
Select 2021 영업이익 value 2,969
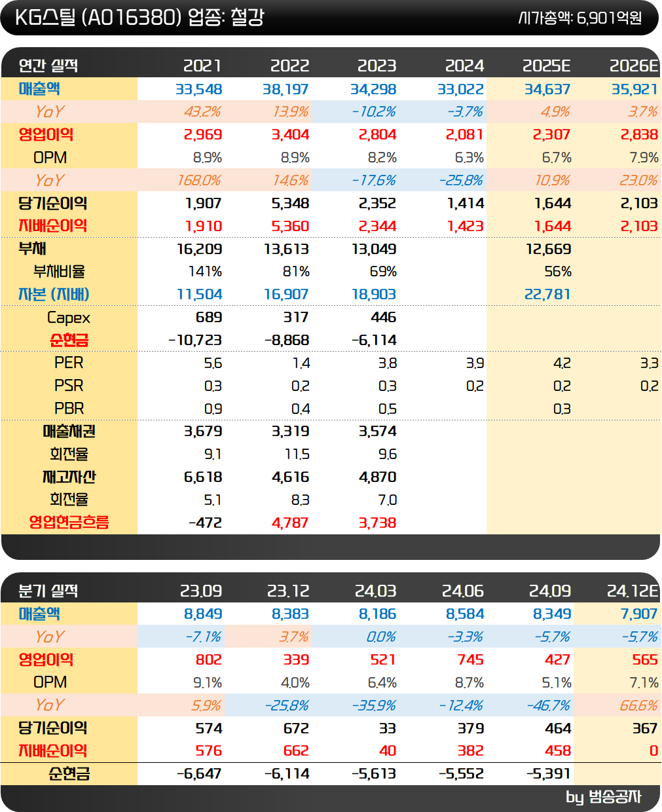203,135
